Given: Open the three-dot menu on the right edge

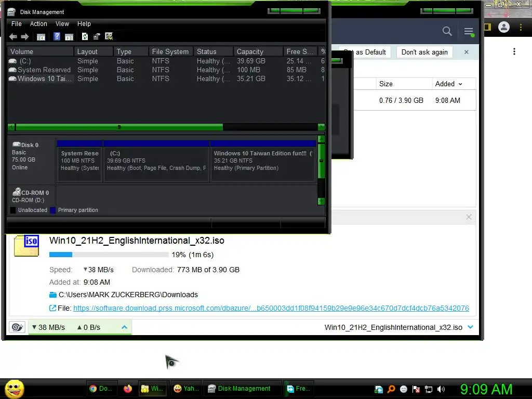Looking at the screenshot, I should (514, 51).
